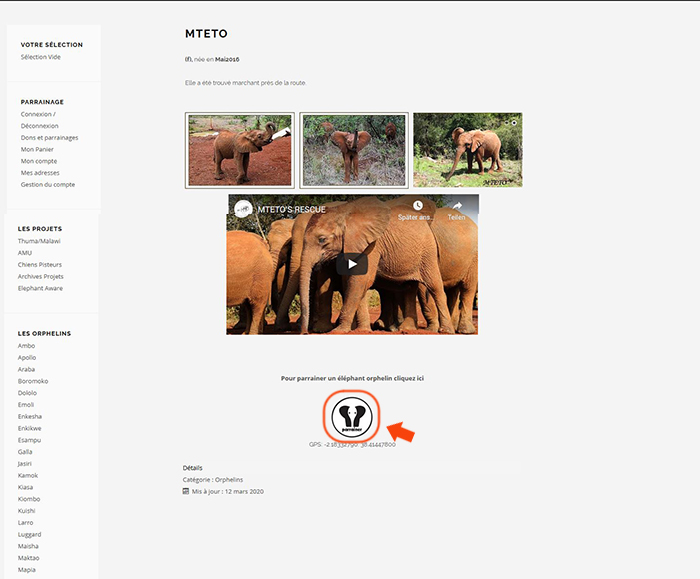Screen dimensions: 700x579
Task: Click the MTETO page heading
Action: (206, 33)
